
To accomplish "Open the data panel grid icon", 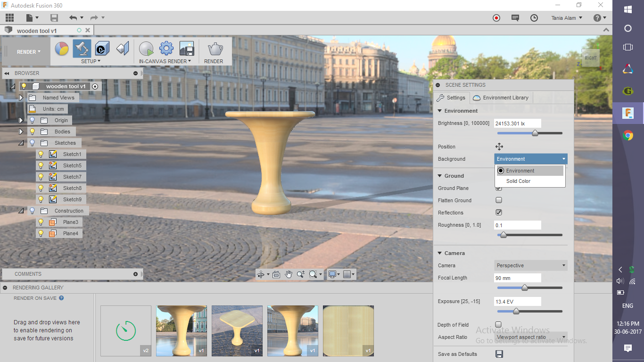I will coord(9,18).
